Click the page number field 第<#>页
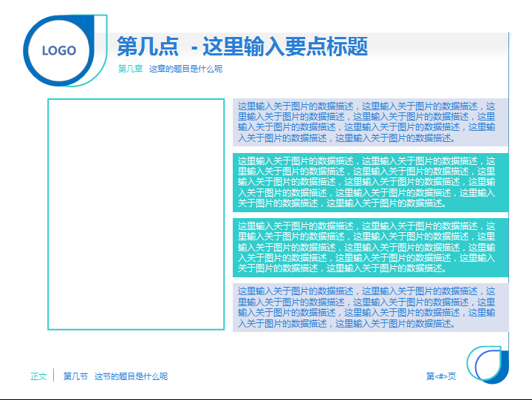The image size is (532, 400). (440, 376)
